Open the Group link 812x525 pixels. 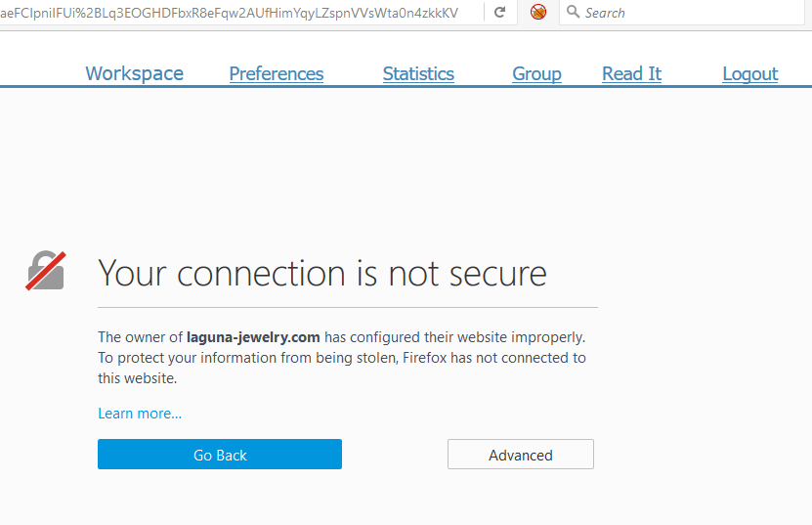[536, 73]
